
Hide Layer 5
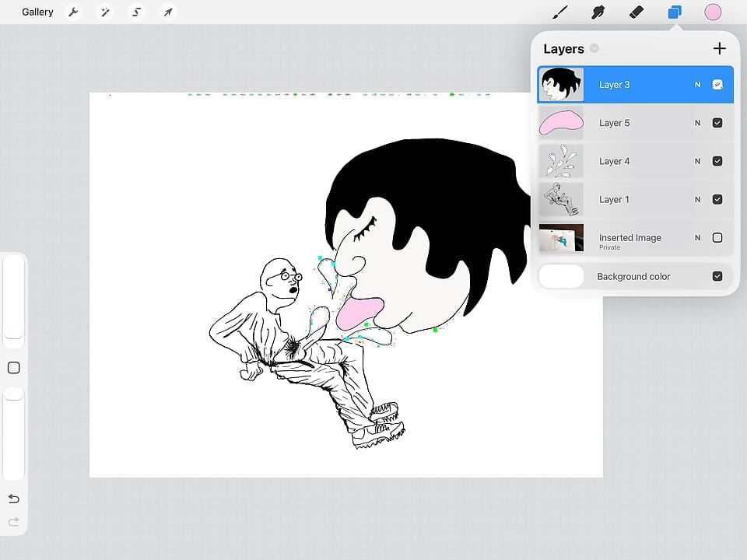(x=717, y=123)
